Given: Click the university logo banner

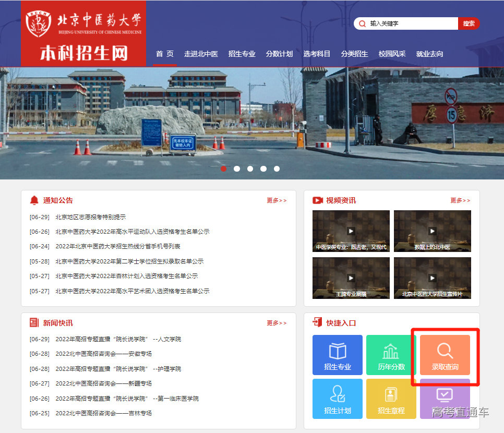Looking at the screenshot, I should [83, 33].
